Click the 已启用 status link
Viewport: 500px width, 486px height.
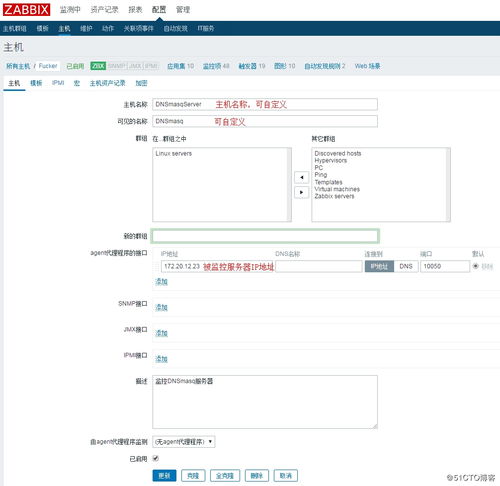(x=75, y=66)
